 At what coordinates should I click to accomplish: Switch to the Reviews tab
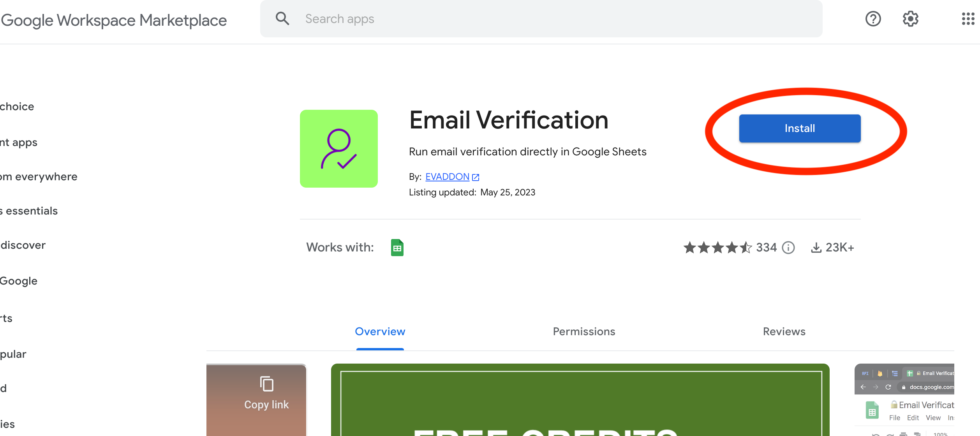[x=784, y=331]
